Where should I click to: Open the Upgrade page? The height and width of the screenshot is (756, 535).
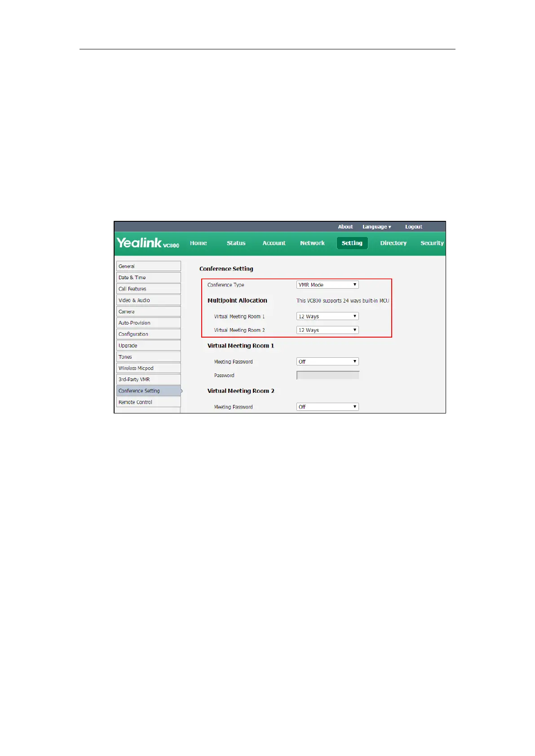(x=149, y=346)
